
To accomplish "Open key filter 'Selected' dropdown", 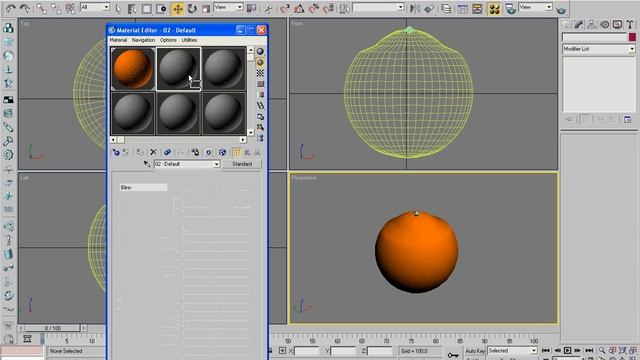I will coord(512,351).
